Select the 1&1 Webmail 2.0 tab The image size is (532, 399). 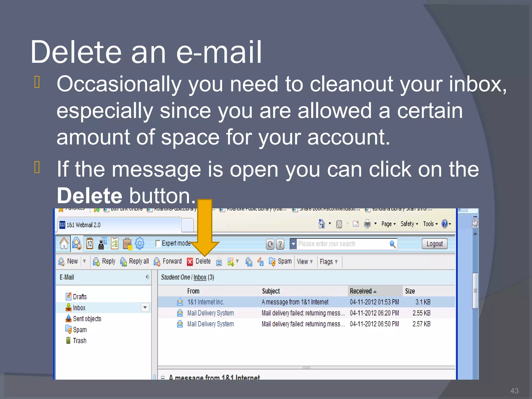pyautogui.click(x=119, y=225)
